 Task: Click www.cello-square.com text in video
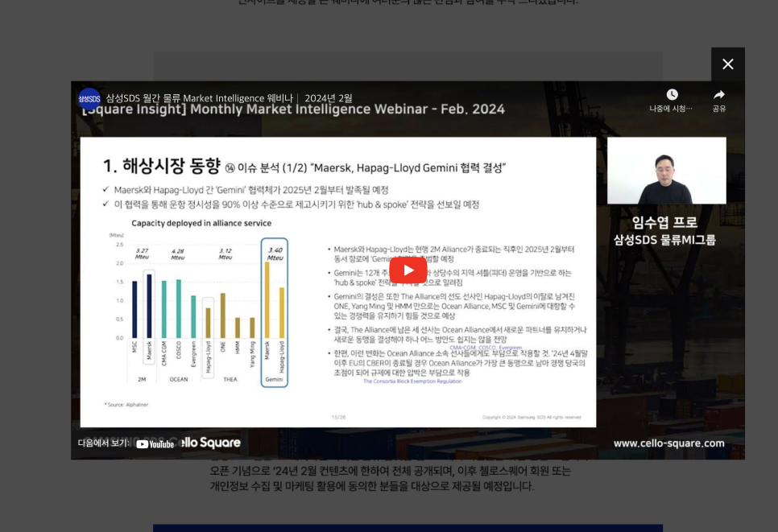pyautogui.click(x=668, y=443)
